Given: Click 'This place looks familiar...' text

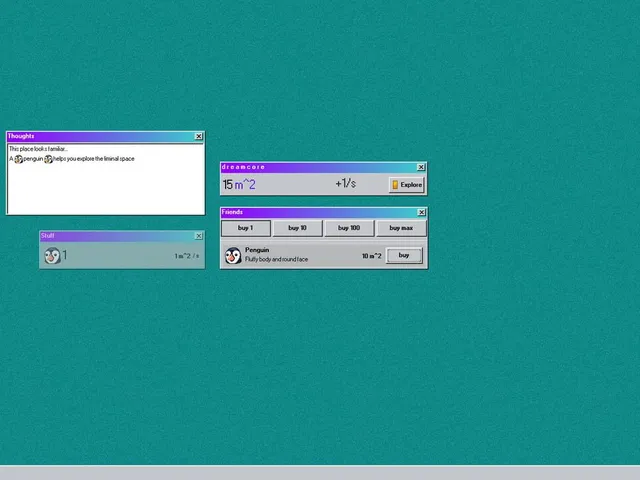Looking at the screenshot, I should (38, 149).
